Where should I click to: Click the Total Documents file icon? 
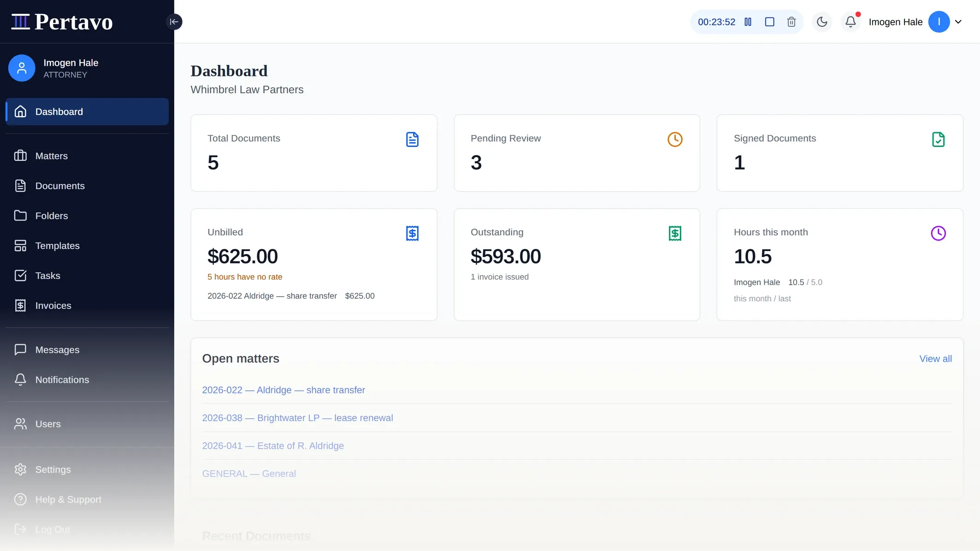pyautogui.click(x=412, y=139)
